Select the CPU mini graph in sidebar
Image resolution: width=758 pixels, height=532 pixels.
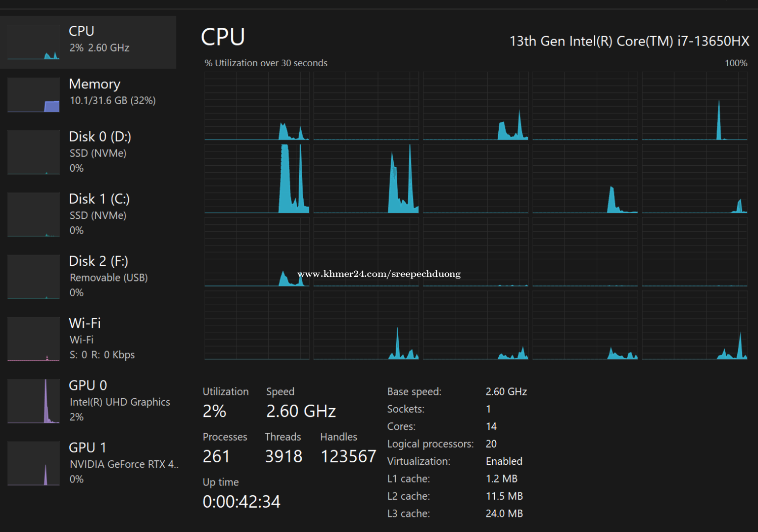click(33, 43)
